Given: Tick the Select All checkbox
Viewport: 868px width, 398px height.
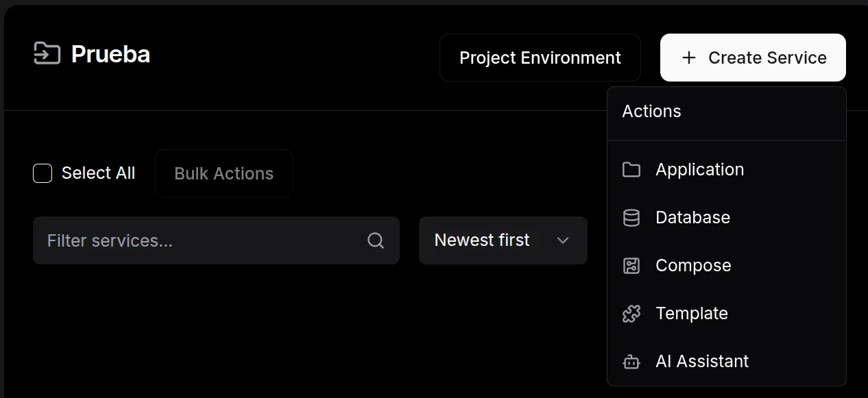Looking at the screenshot, I should (x=43, y=173).
